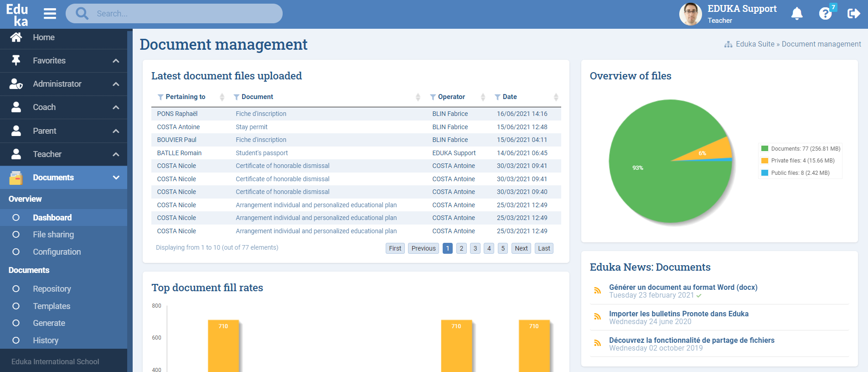Sort by Date column arrows
Screen dimensions: 868x372
coord(556,97)
